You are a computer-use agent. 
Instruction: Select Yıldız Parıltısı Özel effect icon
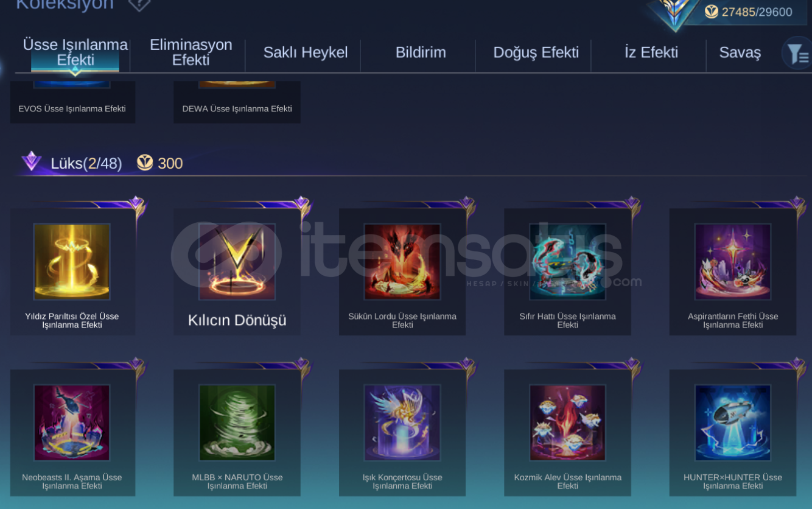click(72, 262)
